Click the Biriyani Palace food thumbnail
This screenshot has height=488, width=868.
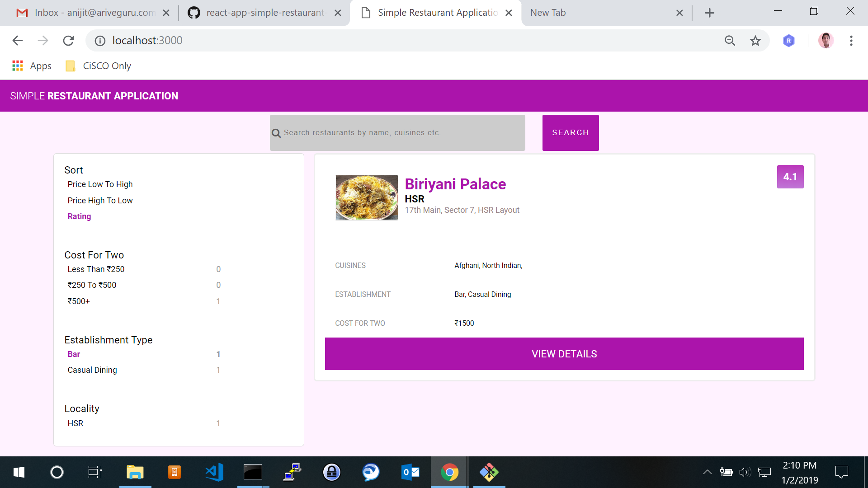tap(367, 197)
